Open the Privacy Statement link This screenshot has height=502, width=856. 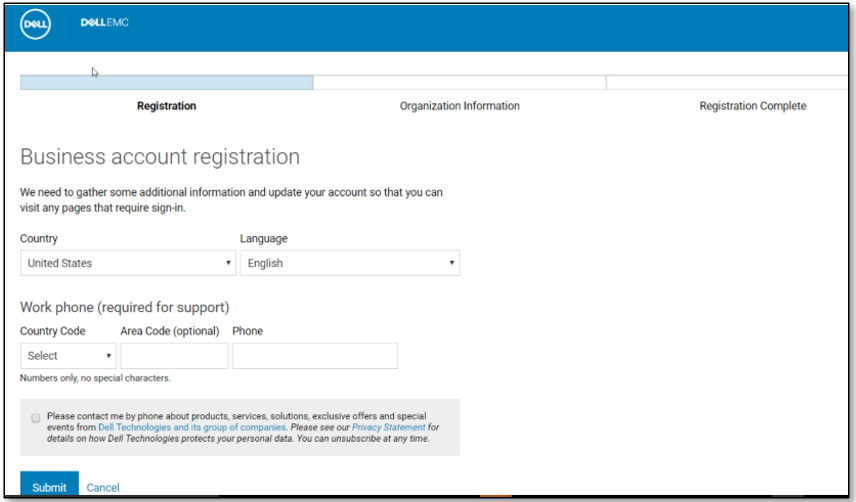388,428
